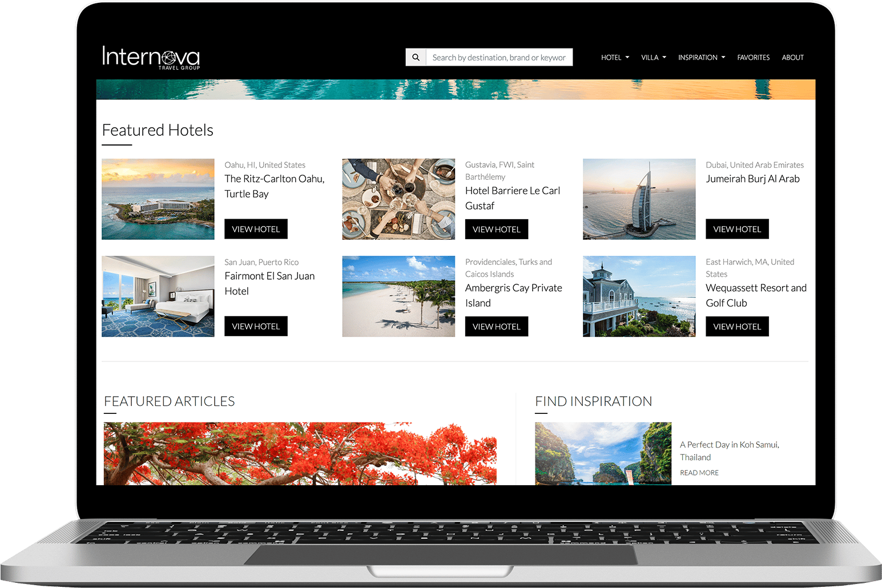Click the Featured Hotels heading

(158, 130)
